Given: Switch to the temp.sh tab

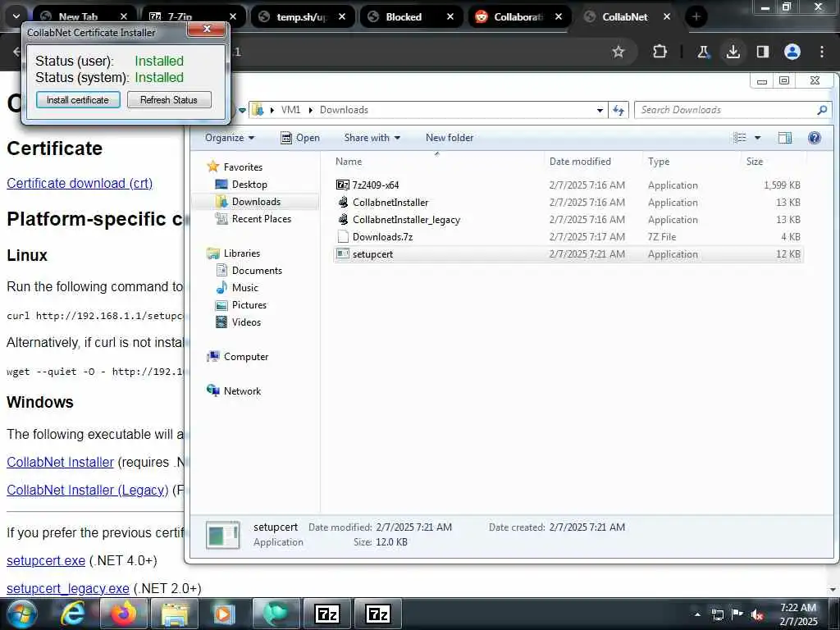Looking at the screenshot, I should [x=302, y=16].
